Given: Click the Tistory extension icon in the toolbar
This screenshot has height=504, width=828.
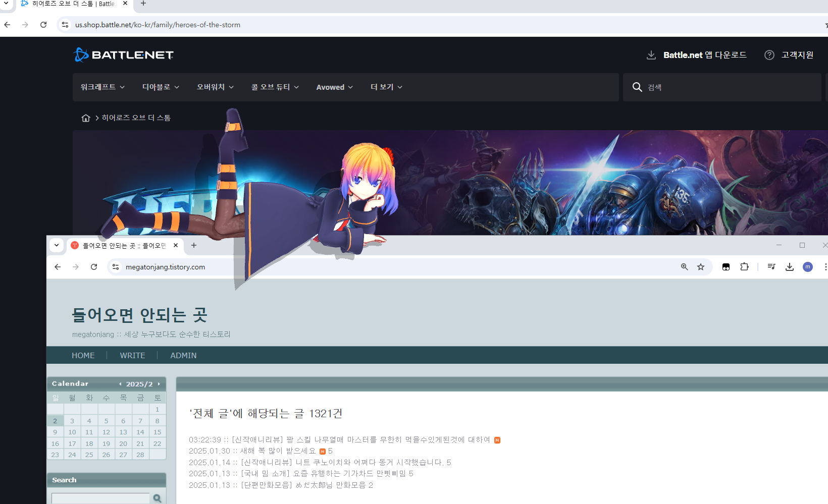Looking at the screenshot, I should pos(726,267).
